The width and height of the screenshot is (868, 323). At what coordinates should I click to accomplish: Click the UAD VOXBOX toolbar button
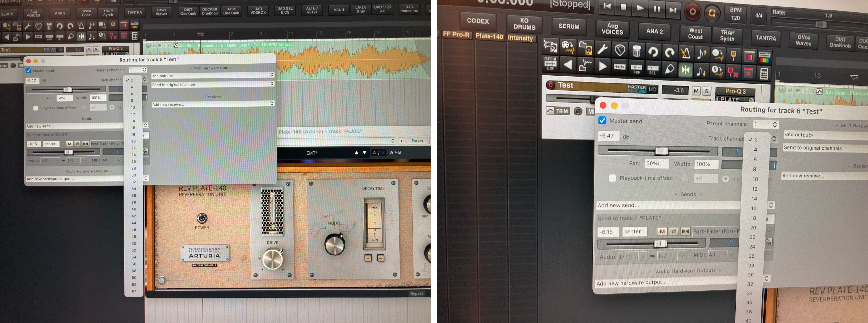258,11
